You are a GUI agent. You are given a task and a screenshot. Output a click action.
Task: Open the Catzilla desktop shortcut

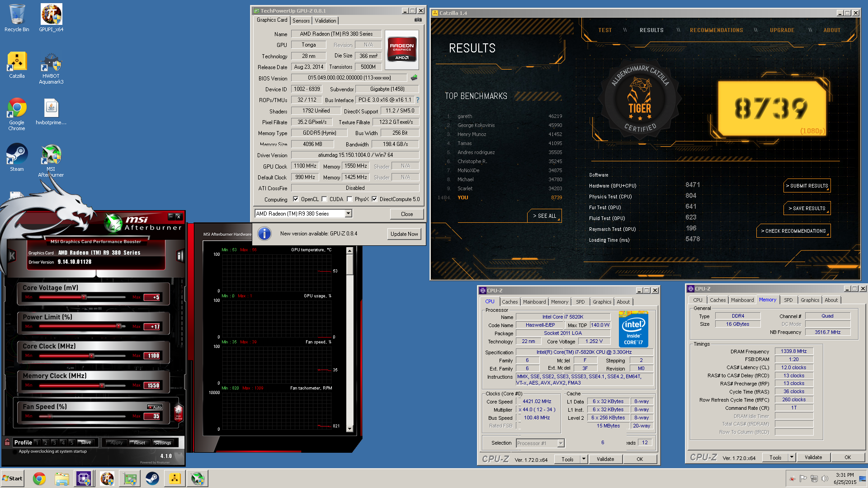point(17,65)
